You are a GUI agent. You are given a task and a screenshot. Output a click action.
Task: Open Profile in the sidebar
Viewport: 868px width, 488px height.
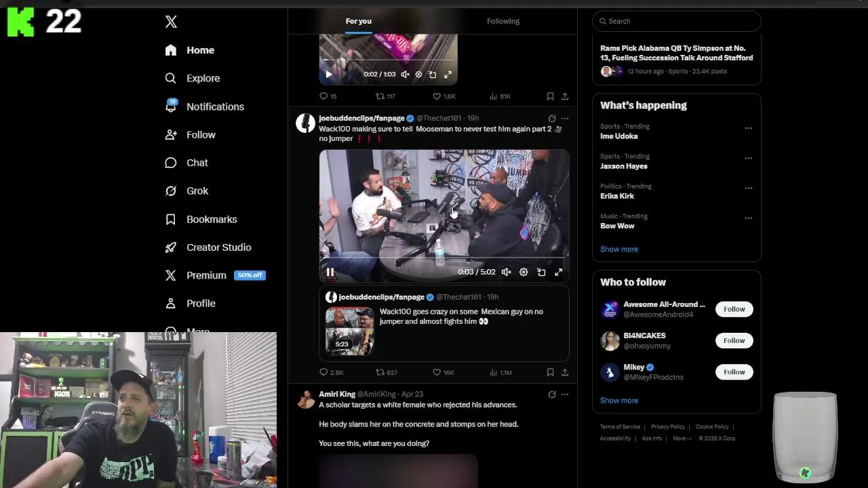pyautogui.click(x=190, y=304)
